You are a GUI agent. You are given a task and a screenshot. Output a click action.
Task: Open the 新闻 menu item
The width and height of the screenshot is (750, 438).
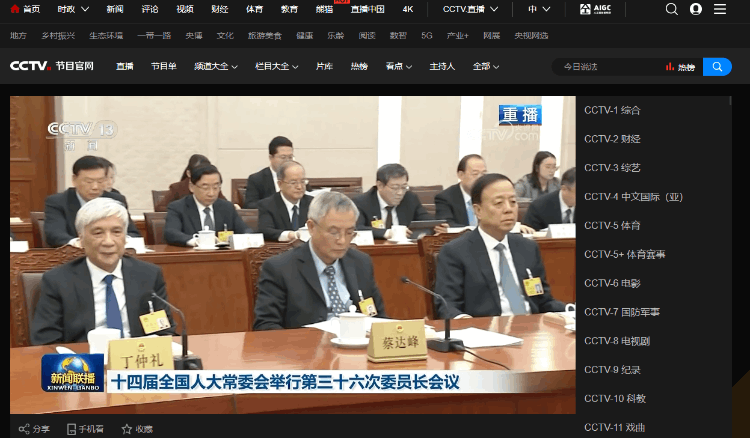pyautogui.click(x=115, y=9)
